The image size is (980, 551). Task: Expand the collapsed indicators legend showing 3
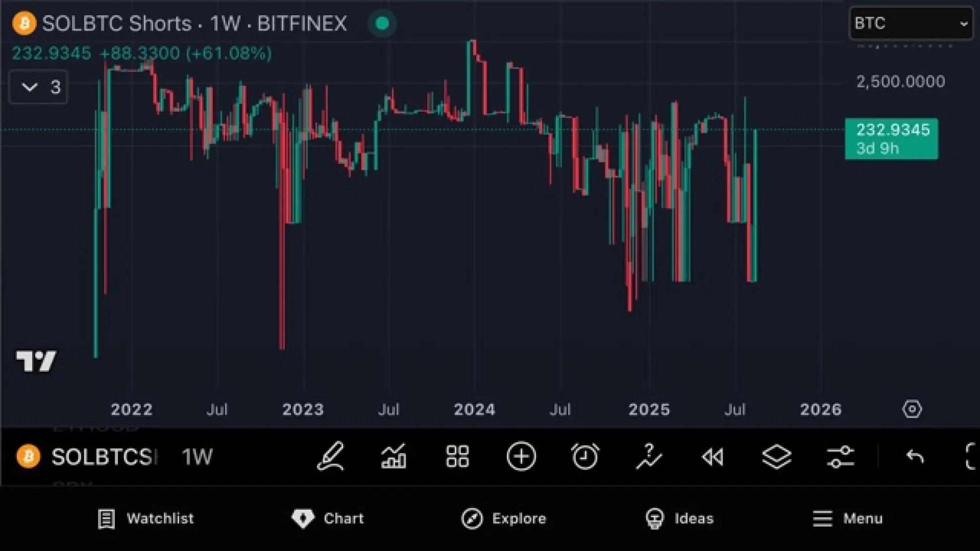[38, 87]
